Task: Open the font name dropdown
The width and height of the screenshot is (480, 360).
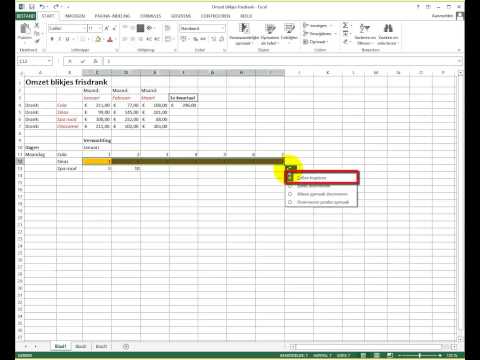Action: click(84, 29)
